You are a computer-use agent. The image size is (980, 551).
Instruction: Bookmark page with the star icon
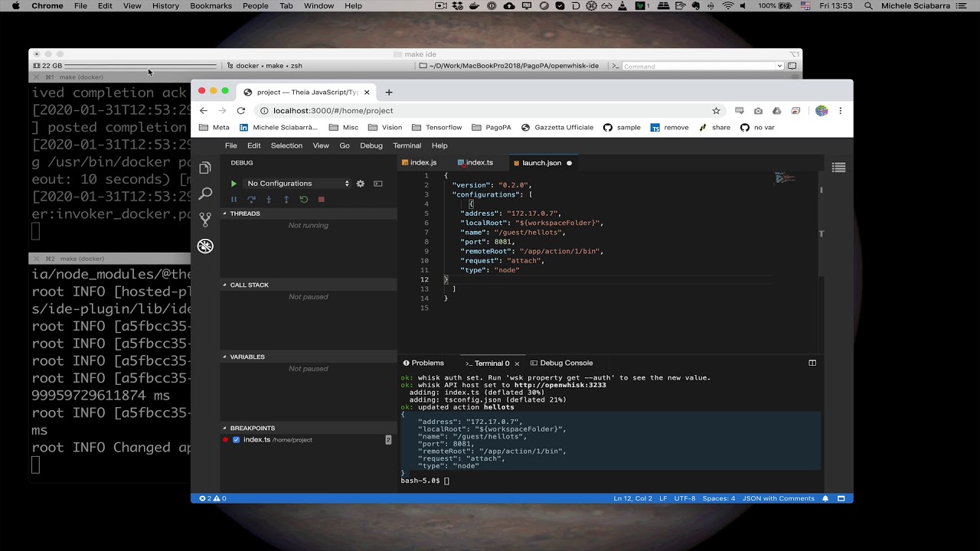[717, 111]
